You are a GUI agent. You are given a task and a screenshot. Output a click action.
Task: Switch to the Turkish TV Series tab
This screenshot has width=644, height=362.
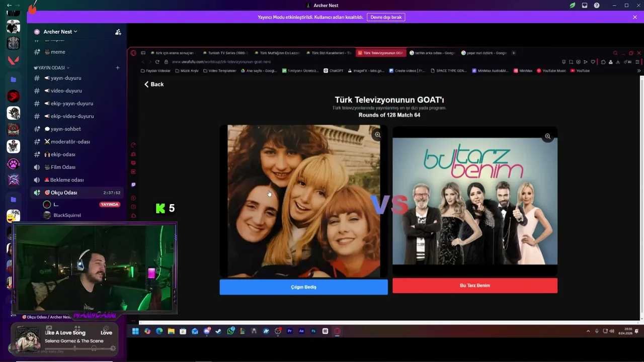(x=225, y=53)
